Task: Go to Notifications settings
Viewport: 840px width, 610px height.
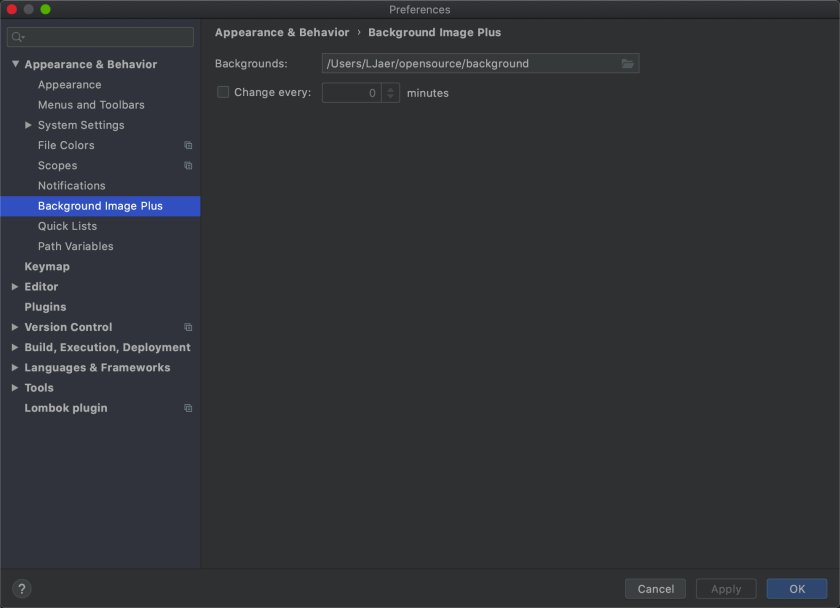Action: pos(72,186)
